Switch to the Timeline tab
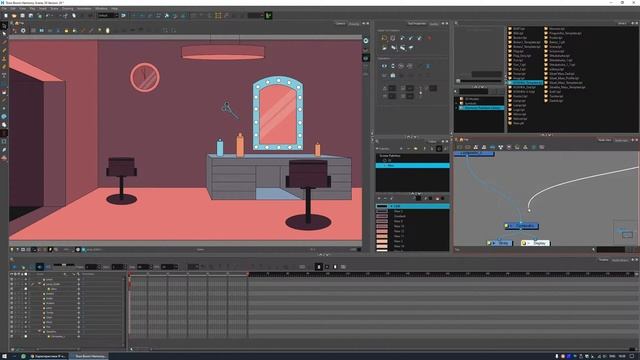The width and height of the screenshot is (640, 360). [x=603, y=260]
